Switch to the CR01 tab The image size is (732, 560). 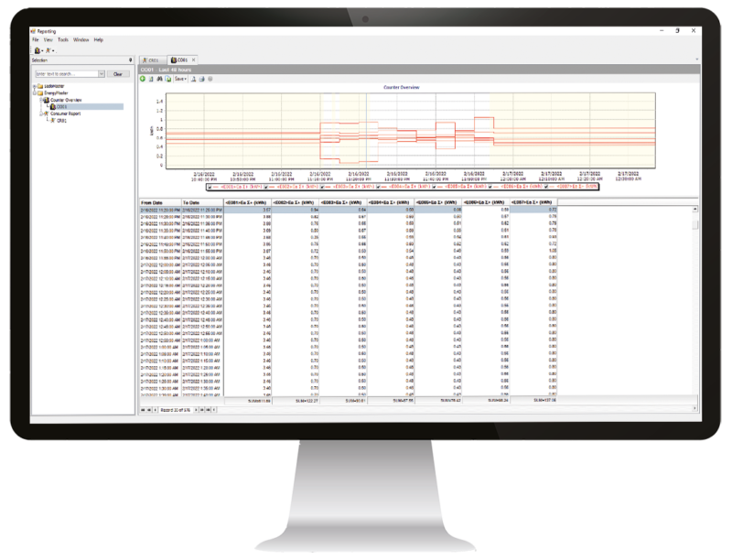pyautogui.click(x=151, y=59)
